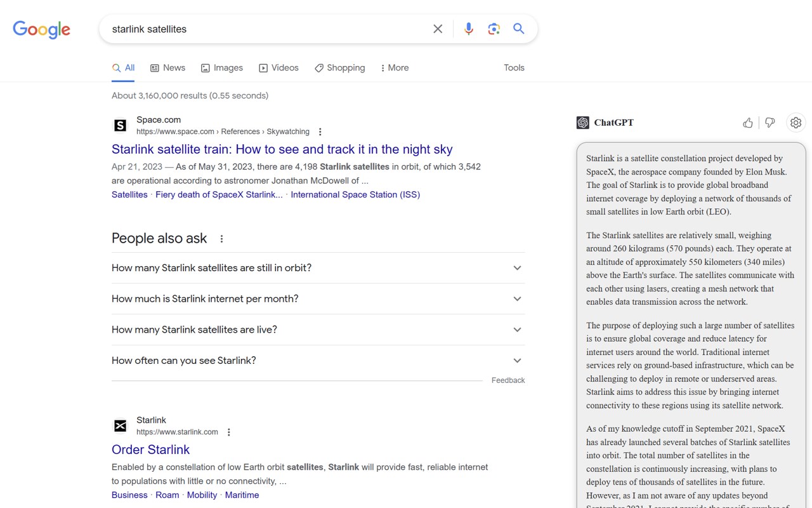Expand 'How often can you see Starlink?'
Screen dimensions: 812x508
[318, 361]
